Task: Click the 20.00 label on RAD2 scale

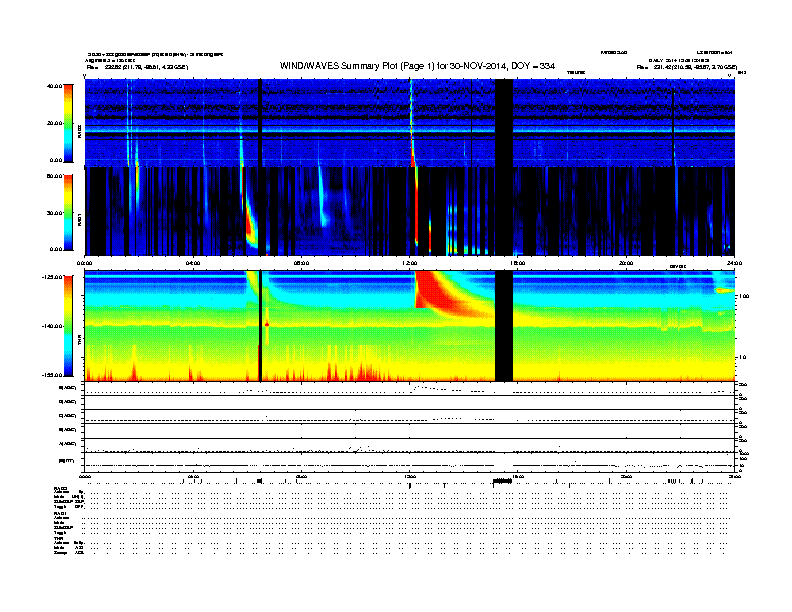Action: click(54, 123)
